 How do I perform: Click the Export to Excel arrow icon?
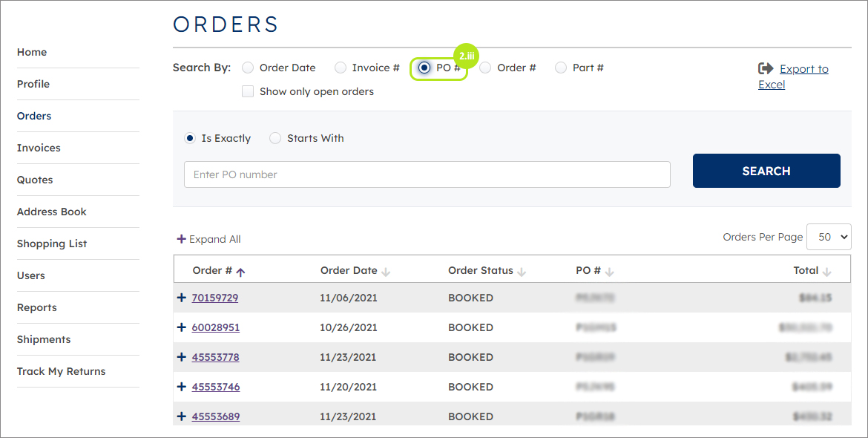point(766,68)
